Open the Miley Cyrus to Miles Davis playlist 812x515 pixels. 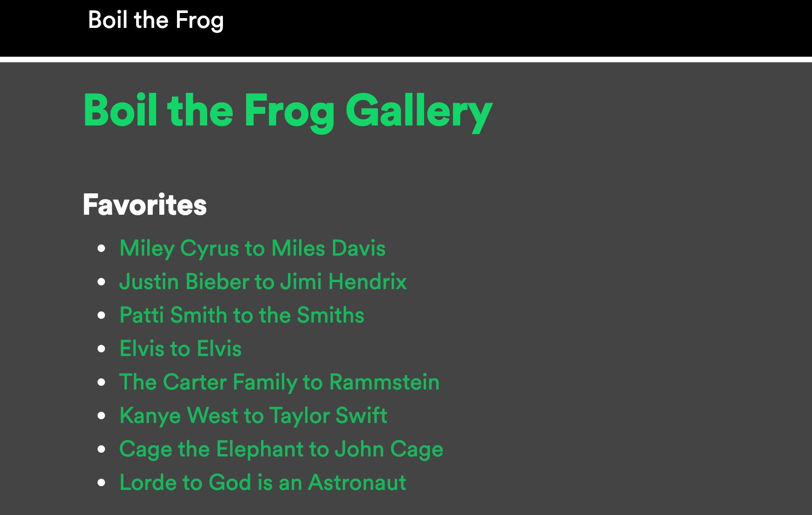[x=252, y=248]
